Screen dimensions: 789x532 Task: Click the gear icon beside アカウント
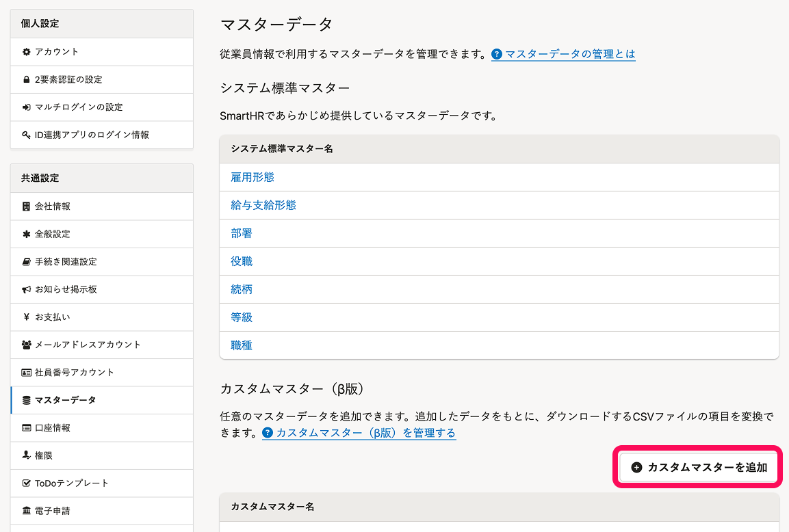coord(27,52)
